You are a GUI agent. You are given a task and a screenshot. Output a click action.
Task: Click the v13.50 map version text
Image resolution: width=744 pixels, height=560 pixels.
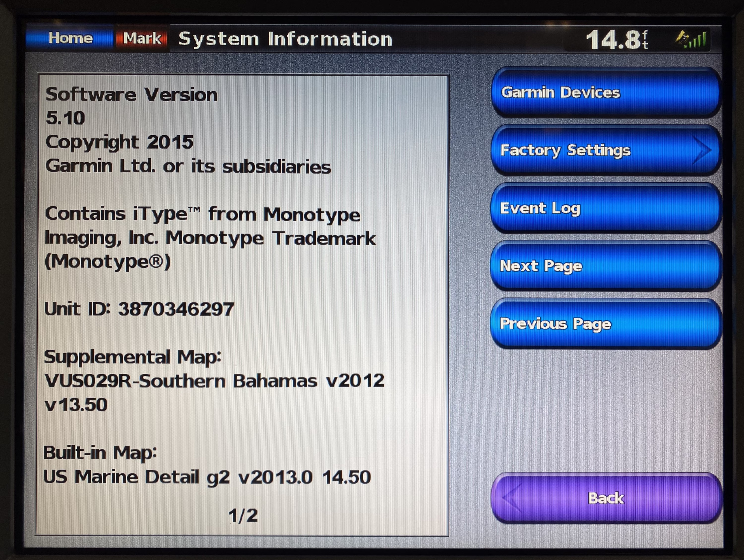76,405
